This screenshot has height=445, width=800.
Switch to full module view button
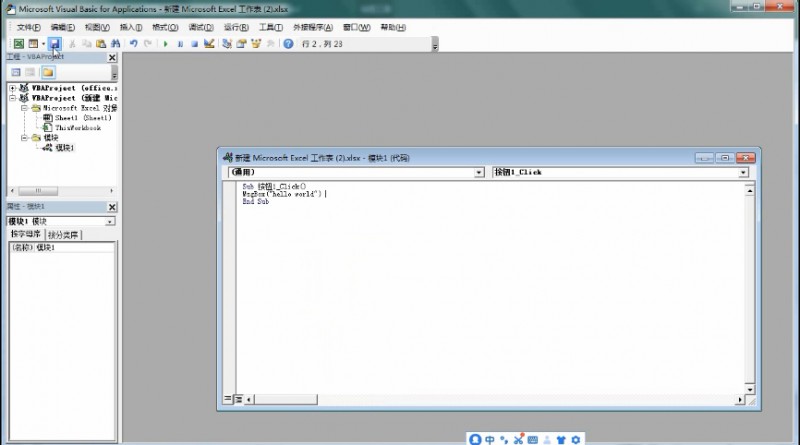(238, 399)
